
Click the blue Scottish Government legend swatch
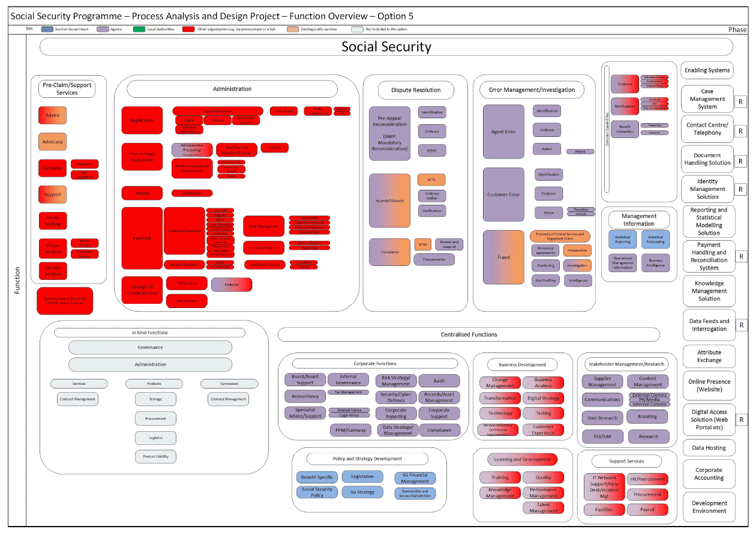click(x=47, y=29)
